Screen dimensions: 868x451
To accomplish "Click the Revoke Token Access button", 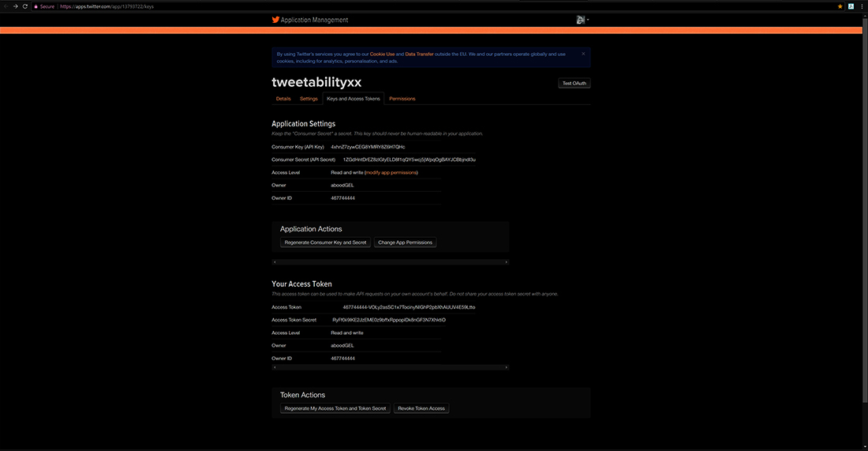I will (x=421, y=408).
